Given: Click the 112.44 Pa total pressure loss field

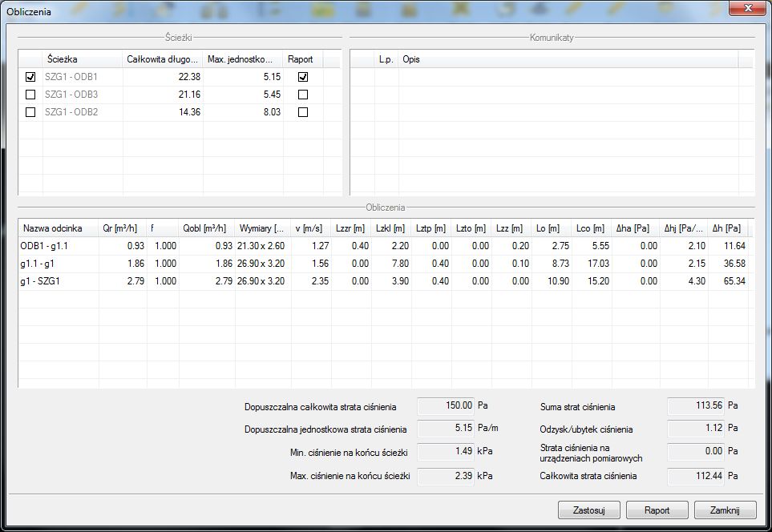Looking at the screenshot, I should pos(696,477).
